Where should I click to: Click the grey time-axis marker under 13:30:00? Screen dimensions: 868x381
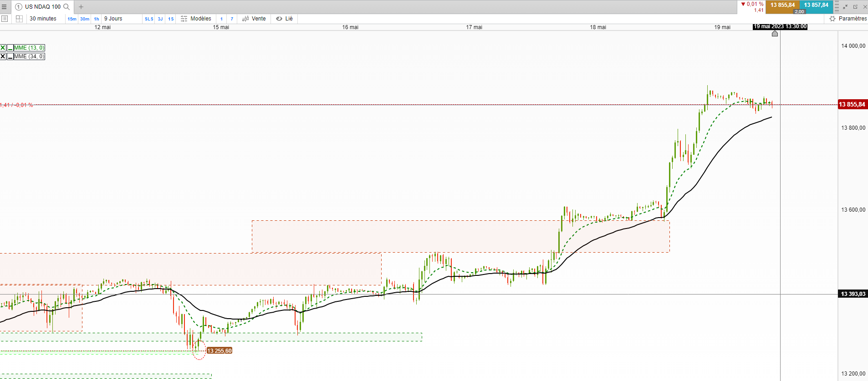tap(775, 33)
